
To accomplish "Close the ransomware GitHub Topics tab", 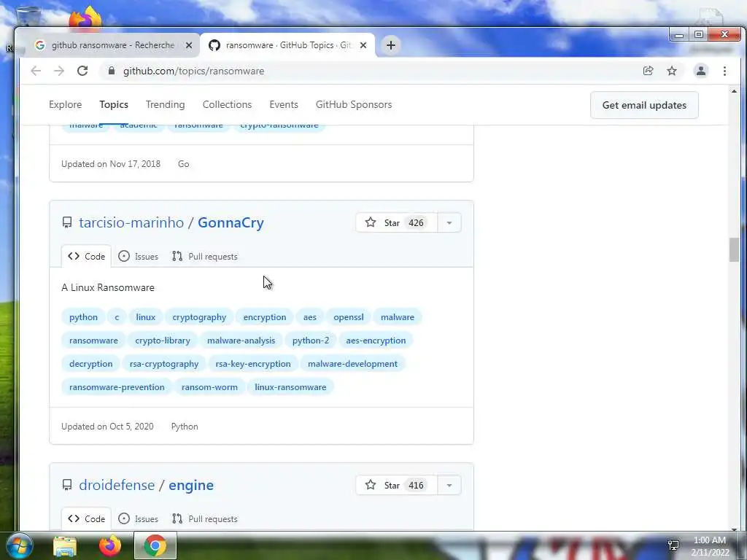I will pos(363,45).
